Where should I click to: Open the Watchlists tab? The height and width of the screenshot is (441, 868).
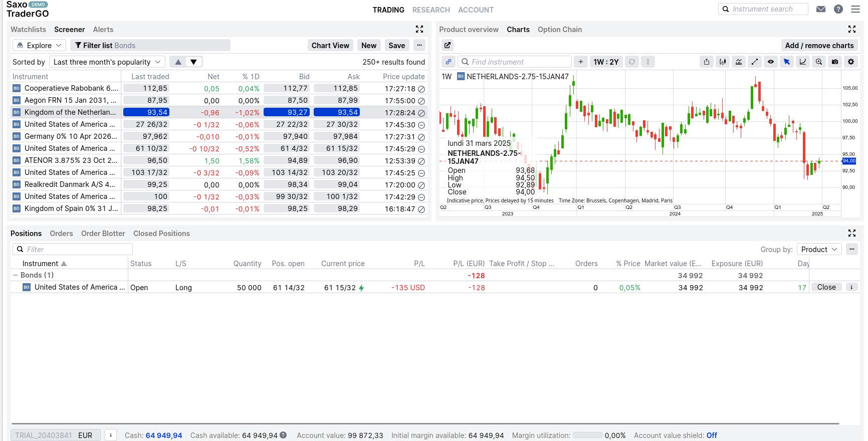coord(28,29)
